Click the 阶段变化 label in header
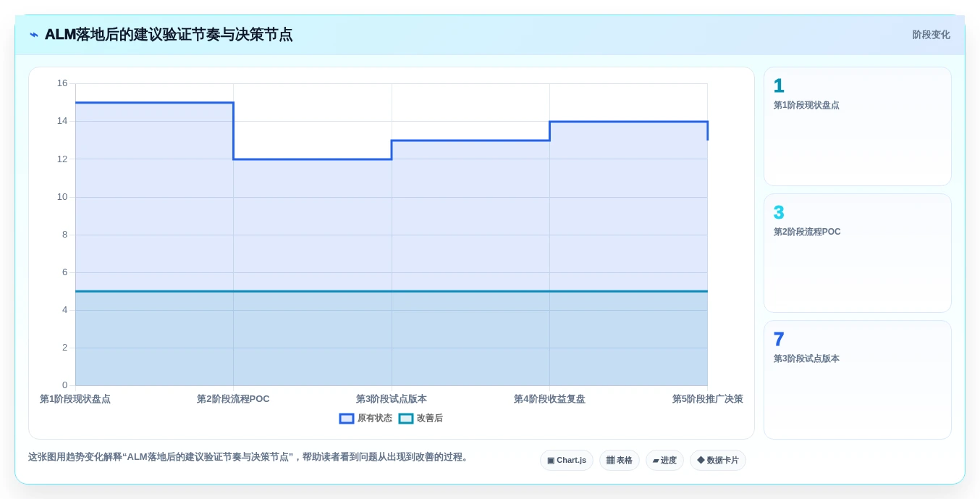 pos(931,35)
